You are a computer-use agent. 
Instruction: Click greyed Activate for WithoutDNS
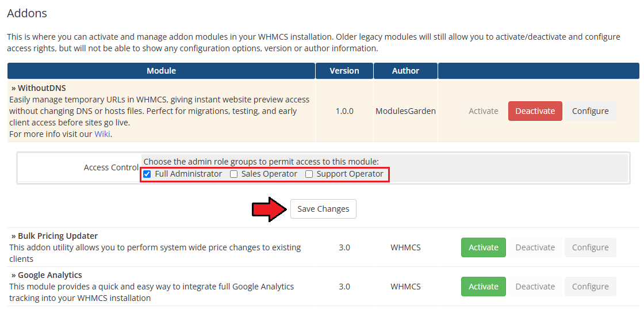[484, 111]
